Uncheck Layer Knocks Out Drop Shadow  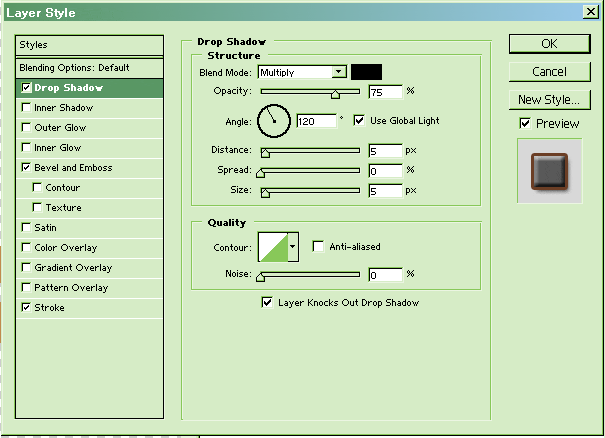pos(267,302)
